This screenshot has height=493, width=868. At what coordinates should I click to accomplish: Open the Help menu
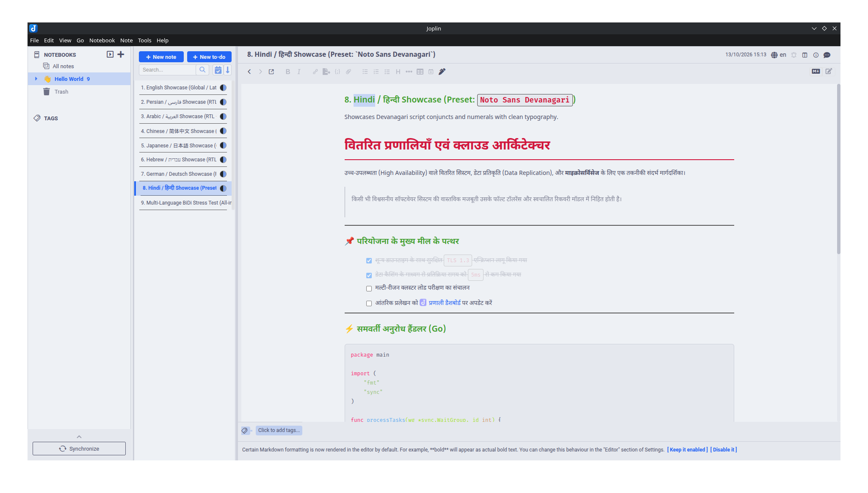point(163,40)
